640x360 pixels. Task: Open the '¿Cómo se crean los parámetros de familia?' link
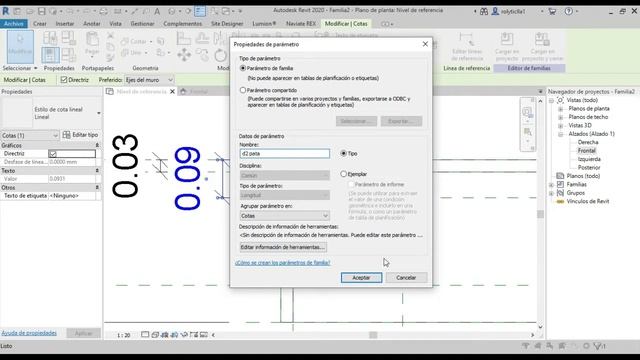(x=282, y=262)
